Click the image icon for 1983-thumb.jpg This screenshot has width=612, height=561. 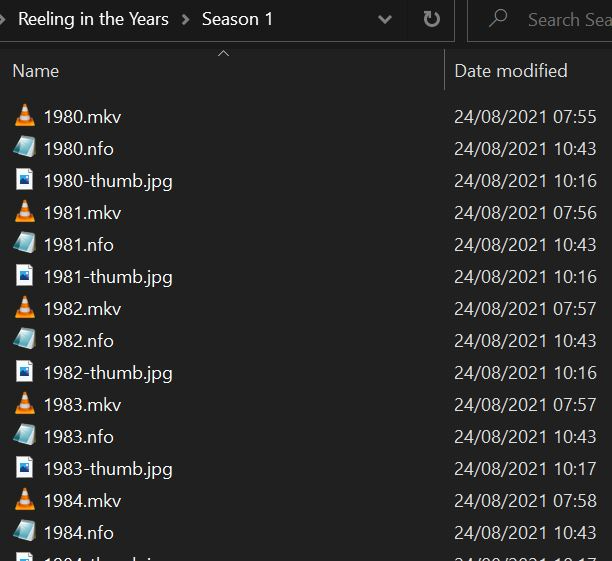tap(25, 468)
